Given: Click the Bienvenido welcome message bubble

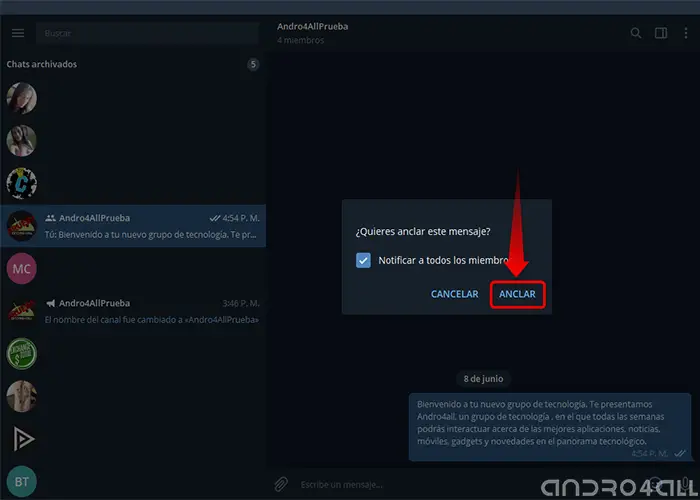Looking at the screenshot, I should (x=550, y=427).
